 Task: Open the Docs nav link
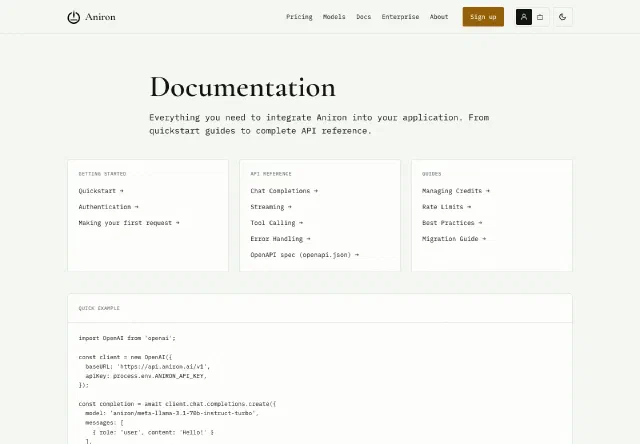pos(363,17)
